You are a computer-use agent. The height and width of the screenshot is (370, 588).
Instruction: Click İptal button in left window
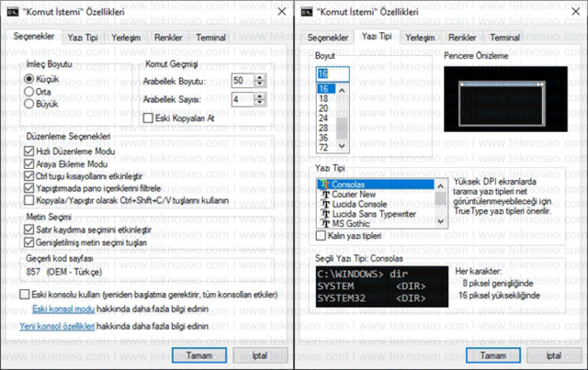point(260,355)
